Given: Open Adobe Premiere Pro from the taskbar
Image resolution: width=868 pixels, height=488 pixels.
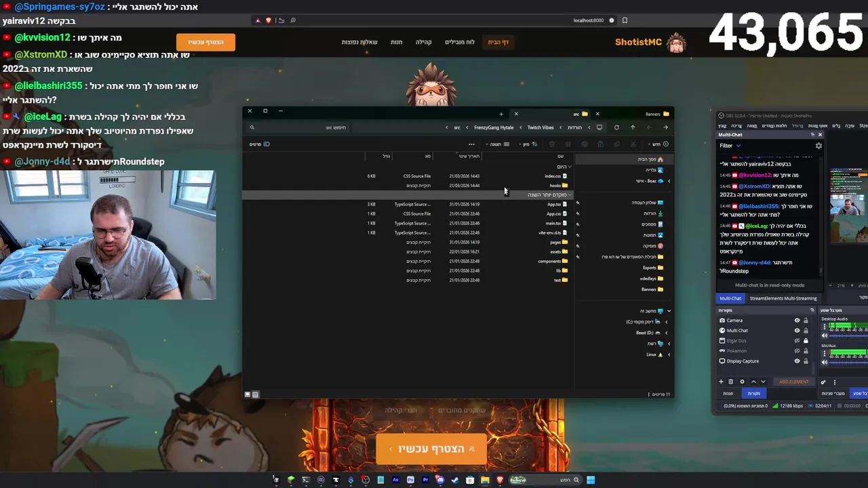Looking at the screenshot, I should [x=425, y=480].
